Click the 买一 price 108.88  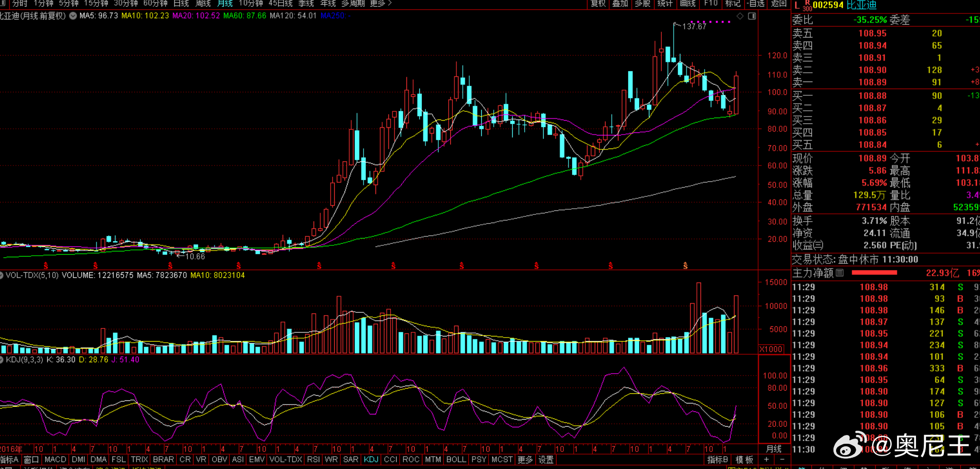click(x=872, y=95)
